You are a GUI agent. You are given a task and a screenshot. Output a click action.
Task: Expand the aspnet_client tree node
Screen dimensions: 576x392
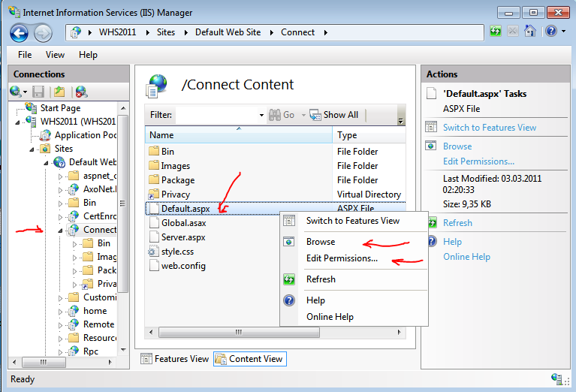click(61, 176)
